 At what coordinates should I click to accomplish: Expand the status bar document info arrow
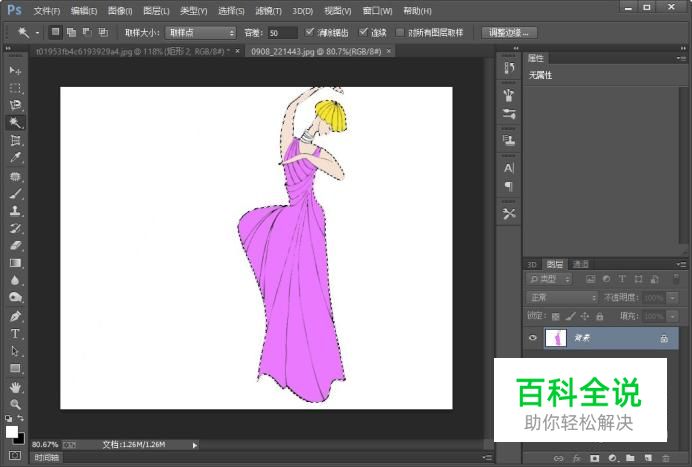pyautogui.click(x=195, y=444)
